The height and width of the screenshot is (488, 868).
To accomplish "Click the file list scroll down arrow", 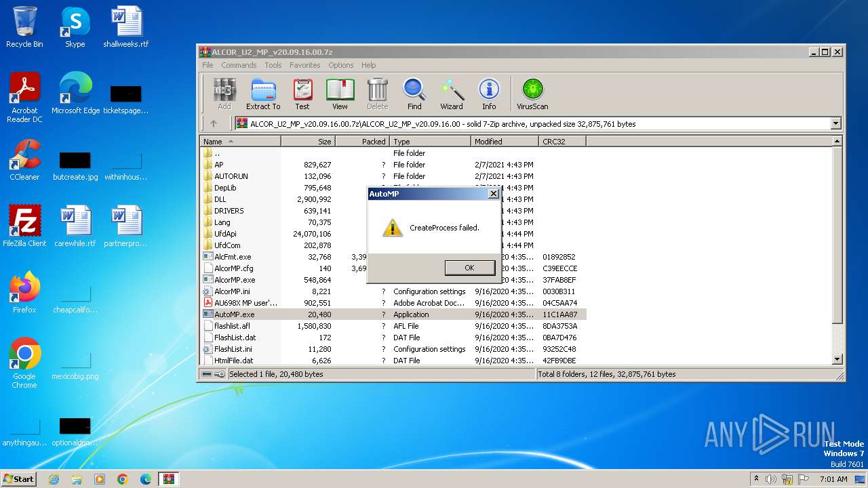I will [x=837, y=360].
